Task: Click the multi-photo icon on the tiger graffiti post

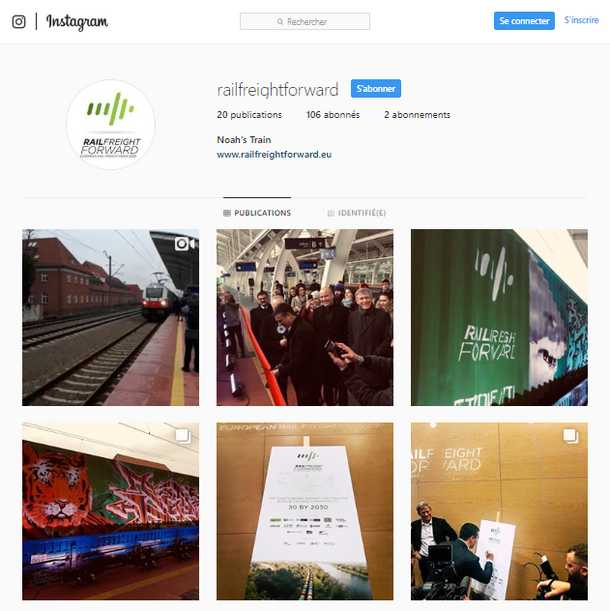Action: pyautogui.click(x=183, y=436)
